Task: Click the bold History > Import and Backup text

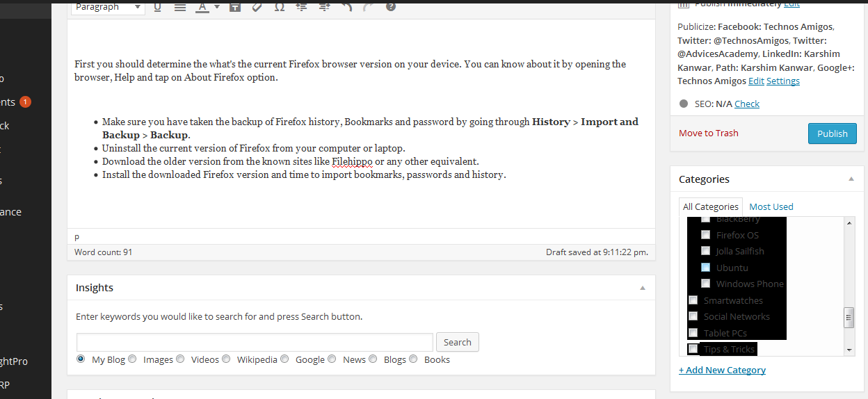Action: tap(370, 128)
